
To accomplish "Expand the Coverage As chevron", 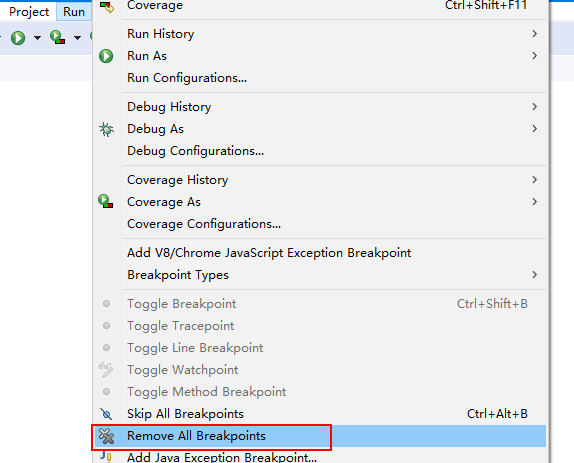I will (x=534, y=202).
